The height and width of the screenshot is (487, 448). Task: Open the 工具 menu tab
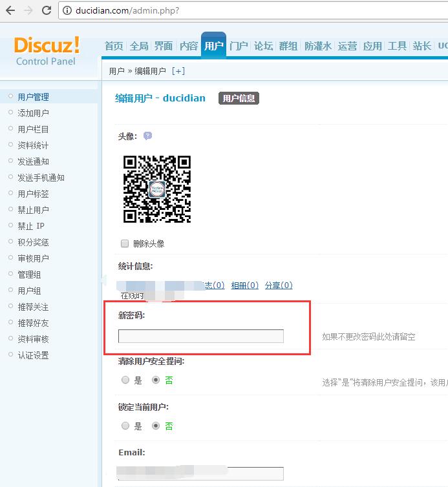(397, 46)
